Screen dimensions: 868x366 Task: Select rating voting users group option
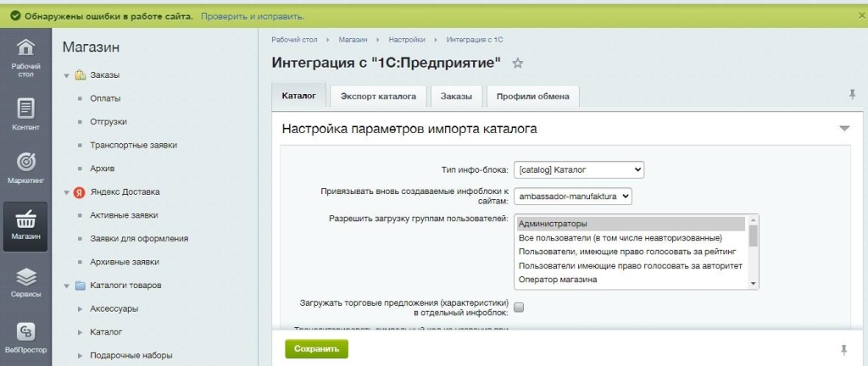point(631,252)
